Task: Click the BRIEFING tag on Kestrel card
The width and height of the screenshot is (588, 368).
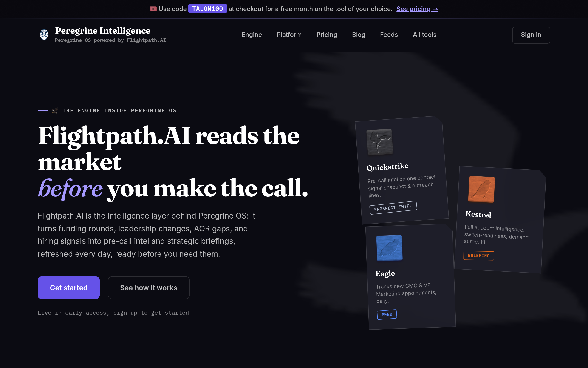Action: tap(479, 256)
